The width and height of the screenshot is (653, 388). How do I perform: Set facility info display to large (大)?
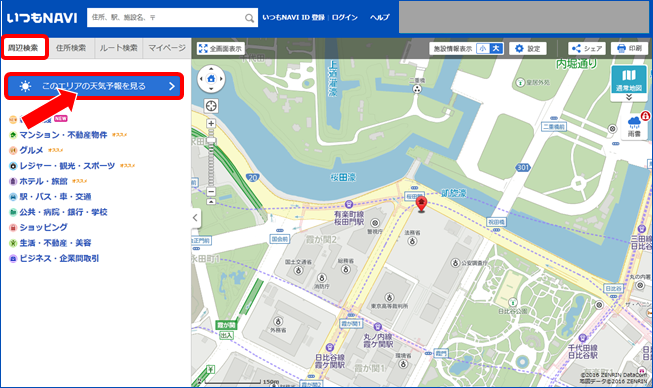click(x=496, y=49)
